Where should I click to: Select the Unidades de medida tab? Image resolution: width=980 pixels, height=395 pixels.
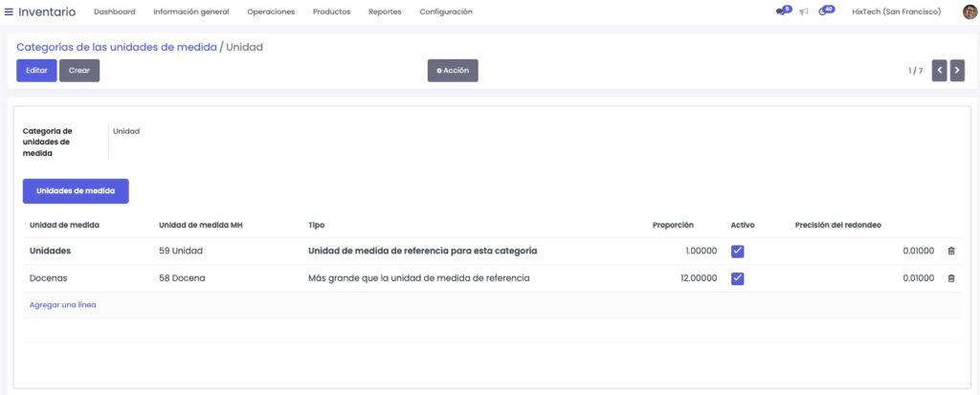pyautogui.click(x=76, y=191)
